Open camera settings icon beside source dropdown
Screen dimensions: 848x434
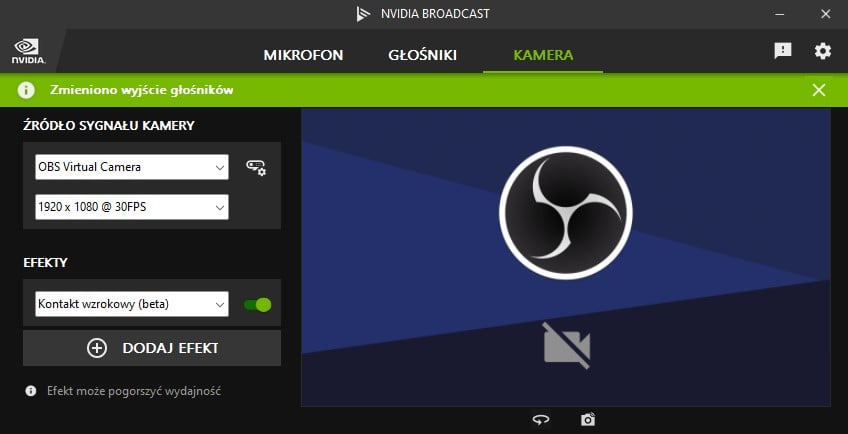tap(256, 167)
